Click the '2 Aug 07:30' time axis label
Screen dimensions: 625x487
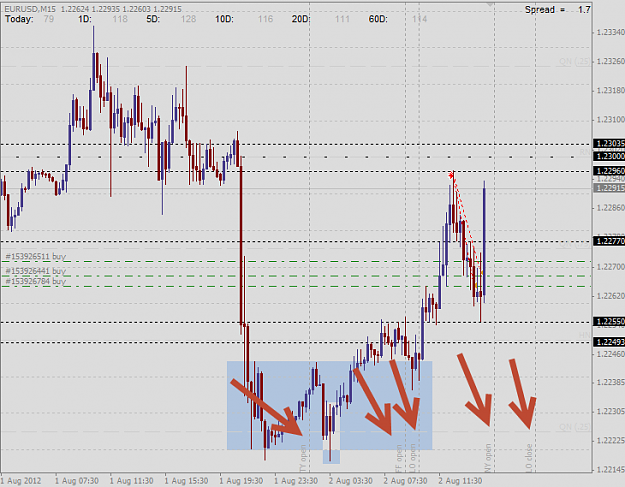click(x=405, y=481)
